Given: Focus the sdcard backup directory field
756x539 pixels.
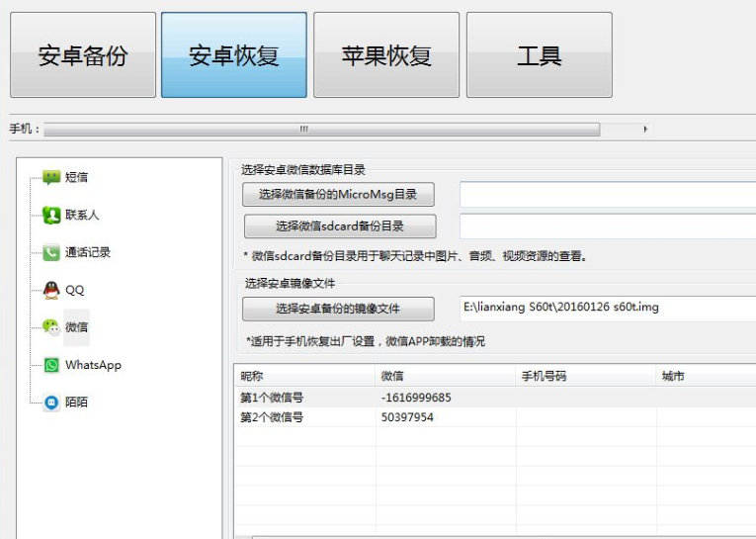Looking at the screenshot, I should (x=608, y=226).
